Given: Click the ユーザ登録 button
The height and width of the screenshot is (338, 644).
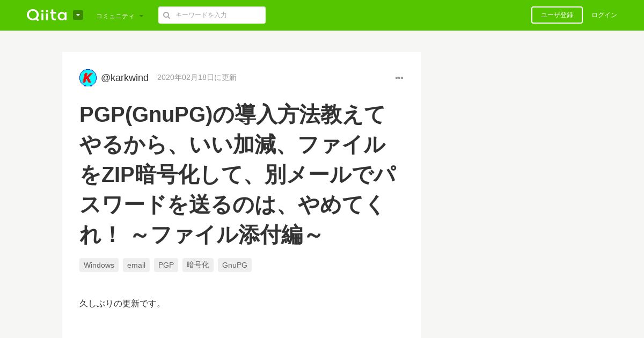Looking at the screenshot, I should coord(557,15).
